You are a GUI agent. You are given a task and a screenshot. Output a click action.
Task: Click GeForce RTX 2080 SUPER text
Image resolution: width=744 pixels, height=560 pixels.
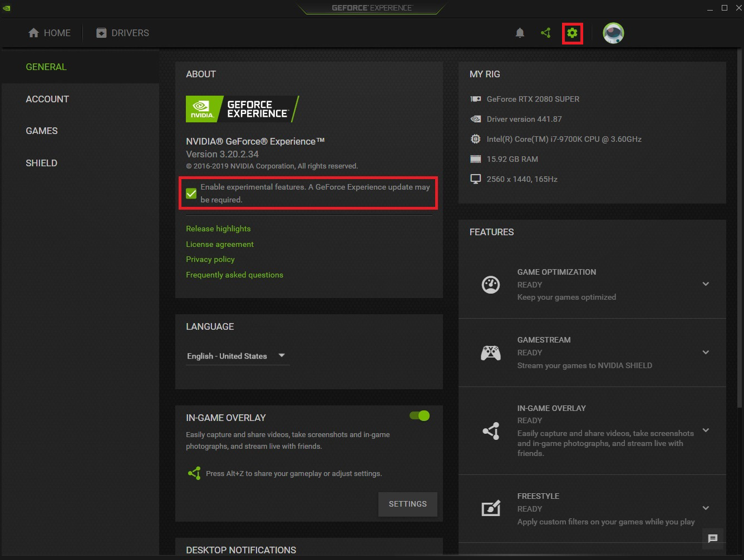tap(533, 99)
